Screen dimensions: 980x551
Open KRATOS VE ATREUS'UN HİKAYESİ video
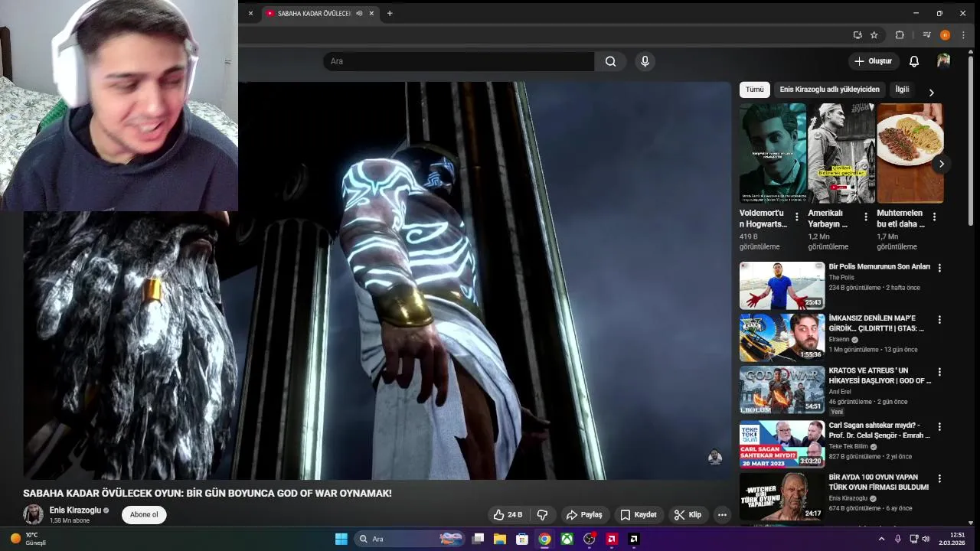click(880, 376)
